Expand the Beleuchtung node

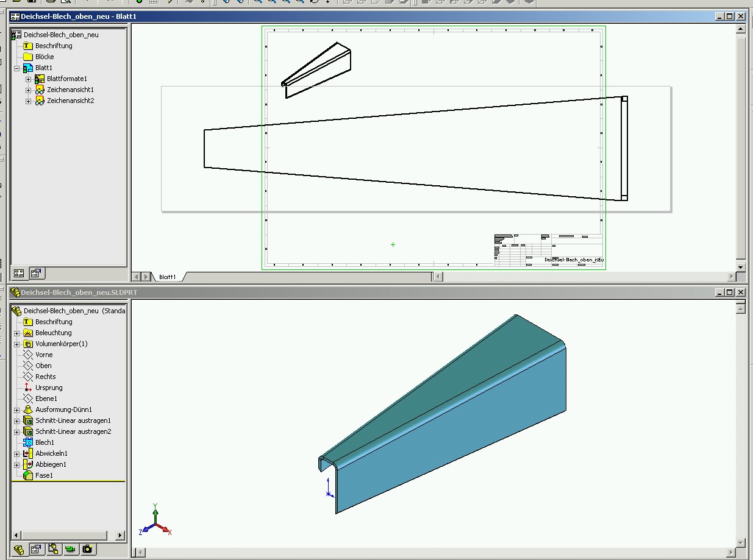point(16,333)
